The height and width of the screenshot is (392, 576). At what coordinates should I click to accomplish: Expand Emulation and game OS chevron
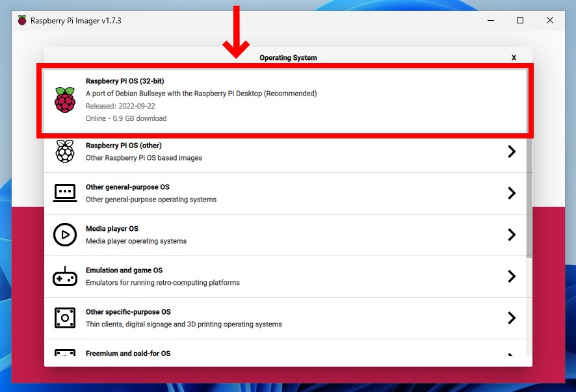[x=512, y=276]
